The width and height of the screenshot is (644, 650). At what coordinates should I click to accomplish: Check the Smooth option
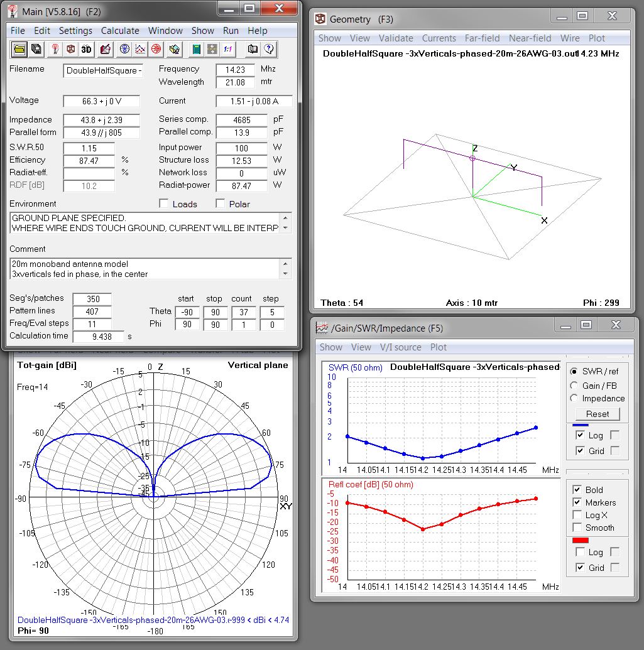pos(577,528)
